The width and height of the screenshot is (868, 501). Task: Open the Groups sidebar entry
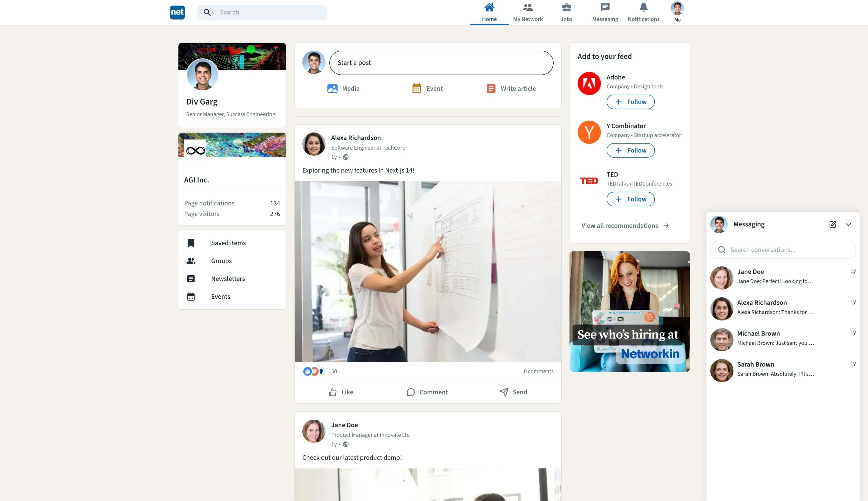[x=221, y=260]
